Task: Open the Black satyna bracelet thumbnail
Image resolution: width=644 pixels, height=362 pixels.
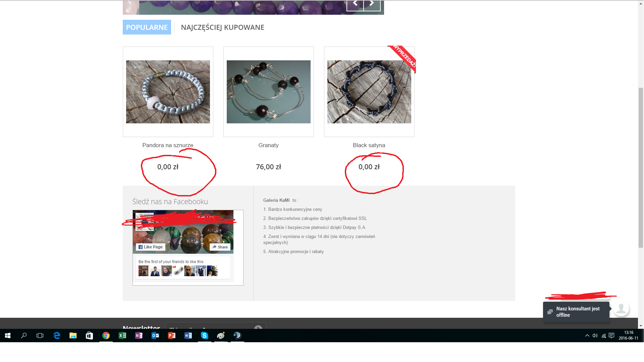Action: [x=369, y=92]
